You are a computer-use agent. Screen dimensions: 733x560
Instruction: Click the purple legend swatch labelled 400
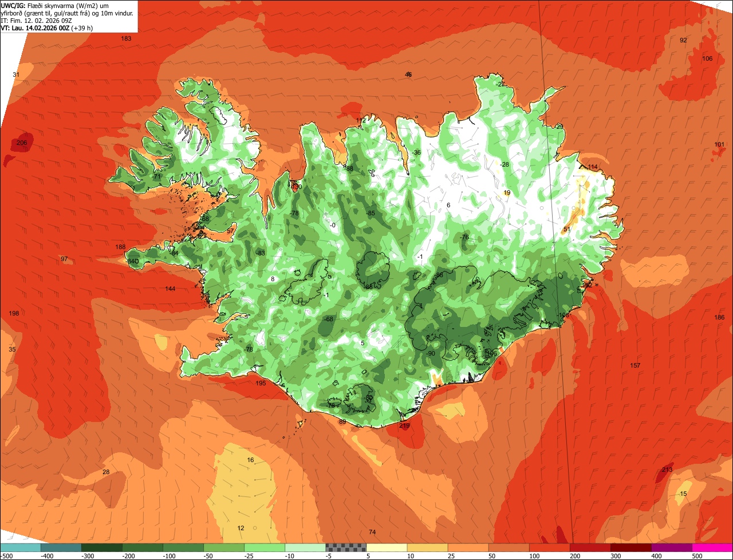click(672, 547)
